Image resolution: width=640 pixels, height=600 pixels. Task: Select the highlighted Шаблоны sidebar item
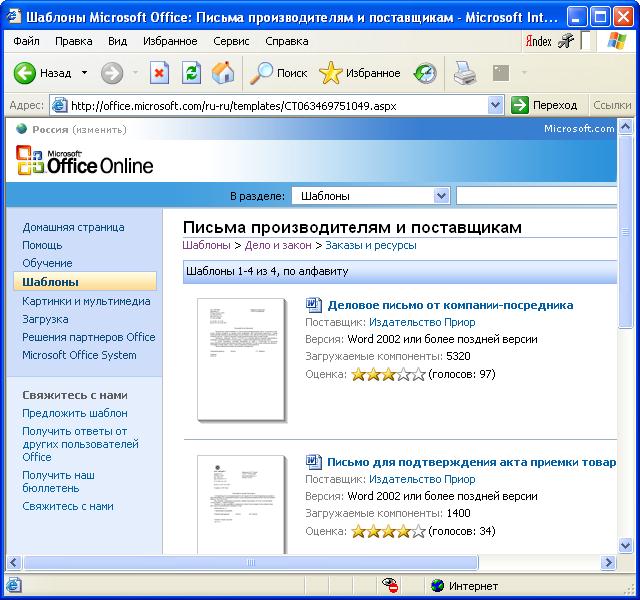click(x=85, y=282)
